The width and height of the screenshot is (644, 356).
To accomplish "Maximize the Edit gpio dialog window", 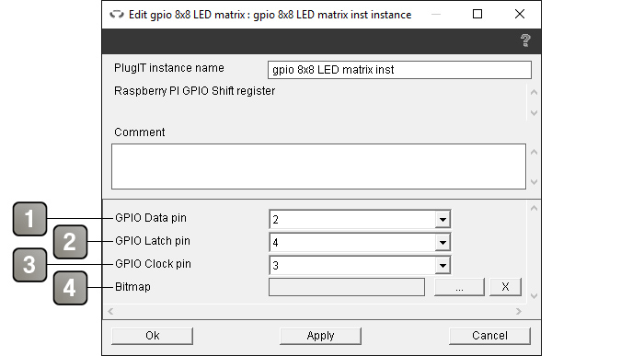I will point(477,14).
